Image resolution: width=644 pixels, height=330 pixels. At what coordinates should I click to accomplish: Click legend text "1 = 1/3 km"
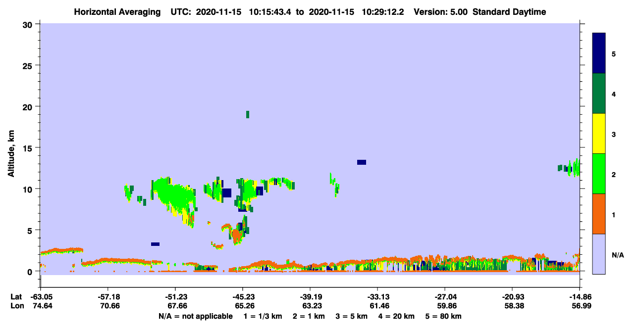pyautogui.click(x=263, y=316)
